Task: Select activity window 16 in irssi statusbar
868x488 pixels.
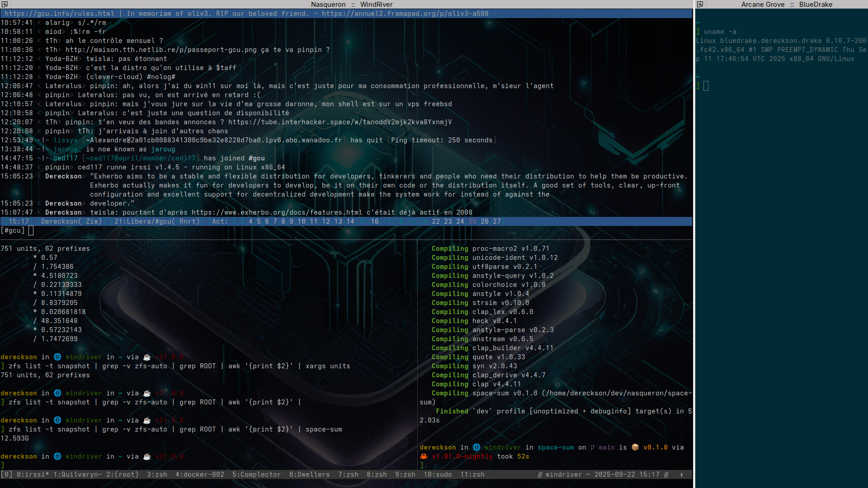Action: pyautogui.click(x=374, y=221)
